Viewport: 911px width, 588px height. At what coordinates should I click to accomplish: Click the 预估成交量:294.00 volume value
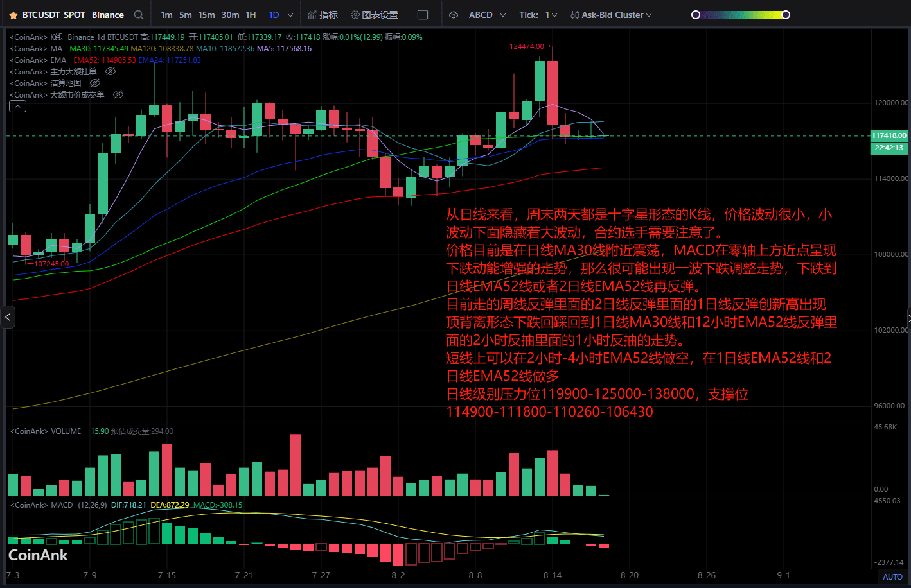click(142, 431)
